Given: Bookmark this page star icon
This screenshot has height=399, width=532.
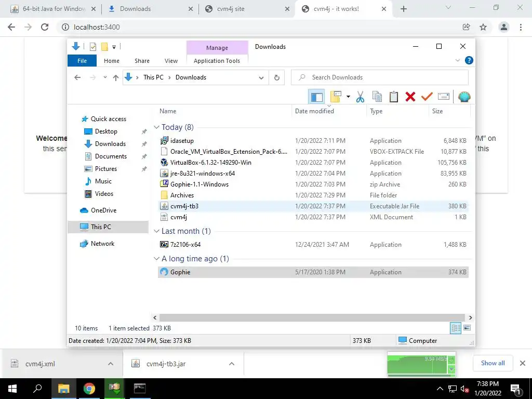Looking at the screenshot, I should point(483,27).
